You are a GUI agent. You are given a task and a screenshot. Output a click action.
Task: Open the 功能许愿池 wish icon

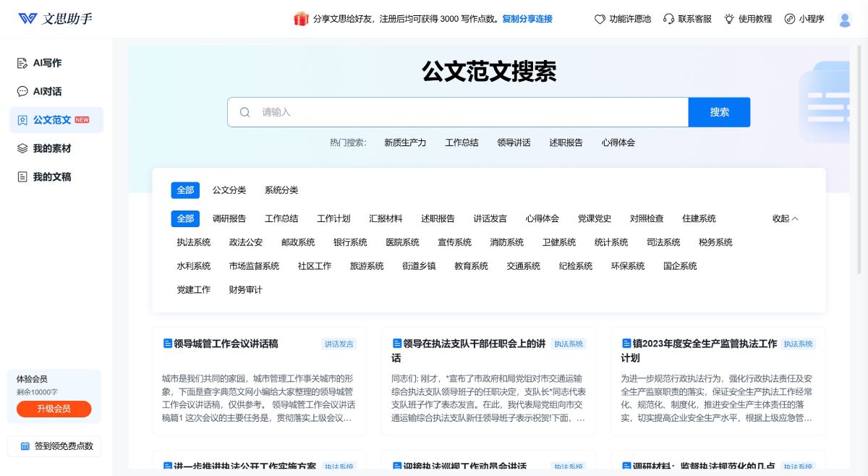[598, 19]
